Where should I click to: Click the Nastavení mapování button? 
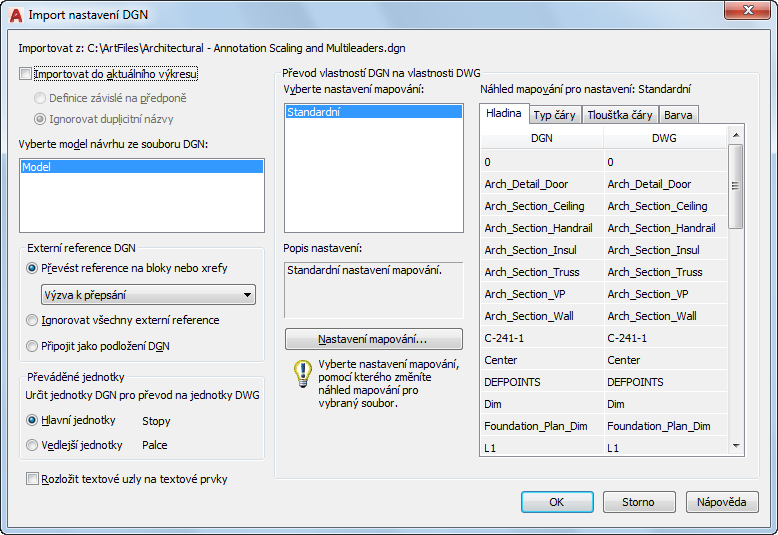(x=374, y=339)
